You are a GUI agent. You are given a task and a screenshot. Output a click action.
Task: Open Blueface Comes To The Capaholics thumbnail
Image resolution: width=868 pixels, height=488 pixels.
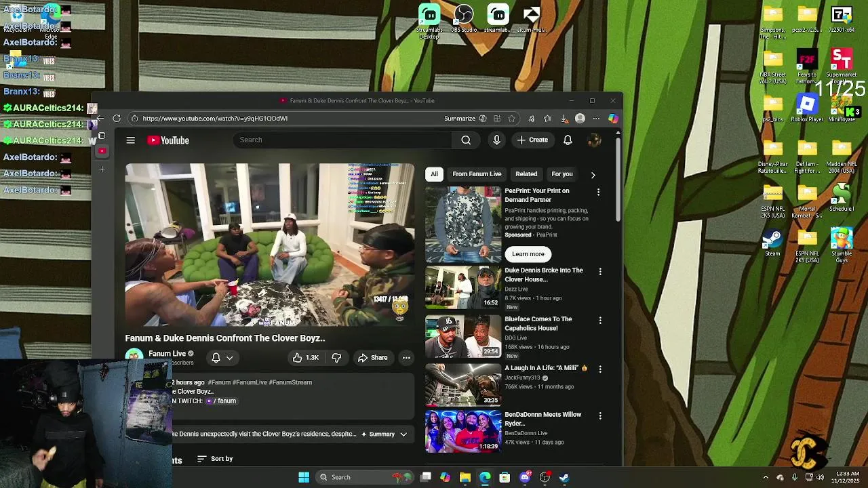463,336
